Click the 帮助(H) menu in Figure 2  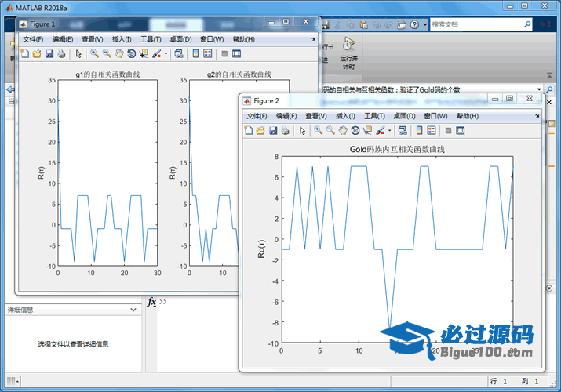[467, 116]
